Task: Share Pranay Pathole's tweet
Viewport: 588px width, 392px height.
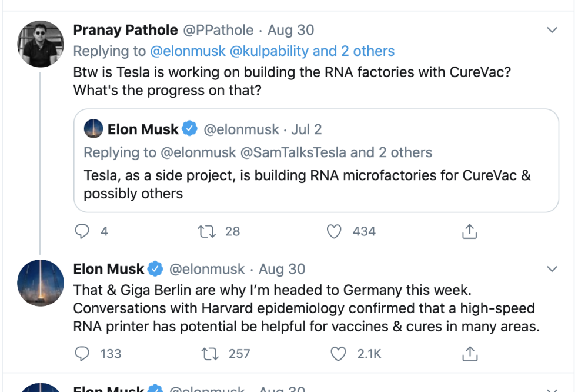Action: coord(469,232)
